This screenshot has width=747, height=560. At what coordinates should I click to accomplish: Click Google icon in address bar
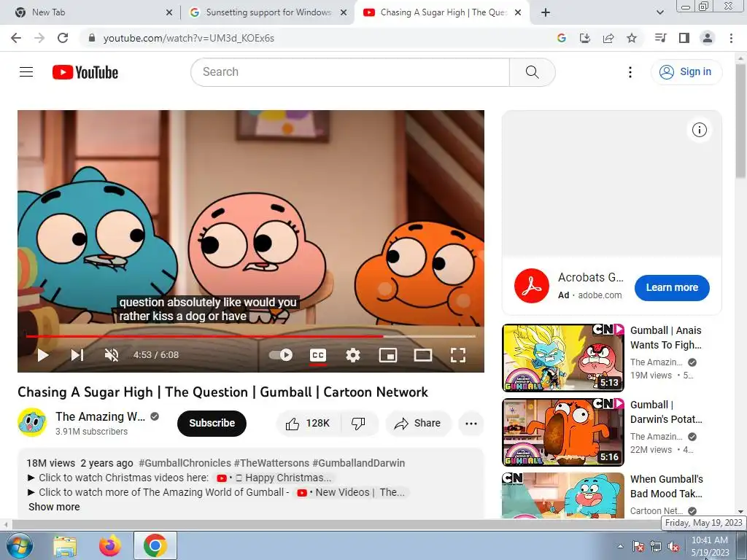(x=562, y=38)
